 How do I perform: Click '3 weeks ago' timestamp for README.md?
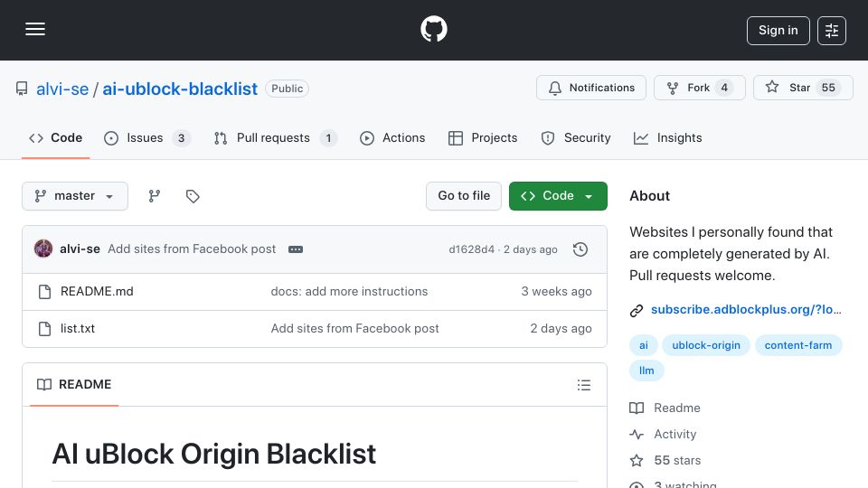(556, 292)
